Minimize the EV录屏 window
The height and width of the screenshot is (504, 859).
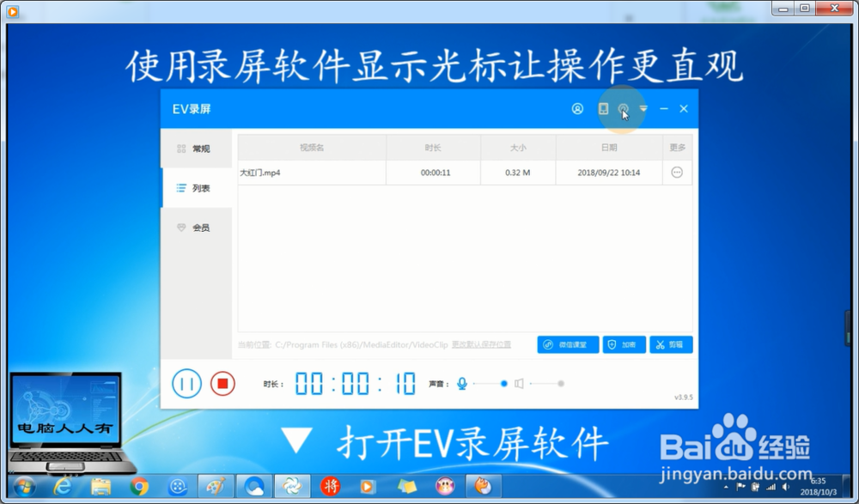tap(664, 108)
